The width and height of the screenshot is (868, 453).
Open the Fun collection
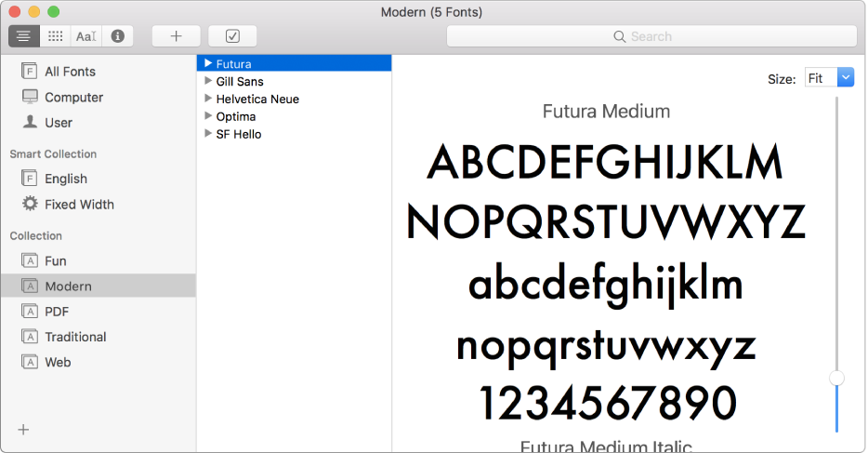pos(98,260)
